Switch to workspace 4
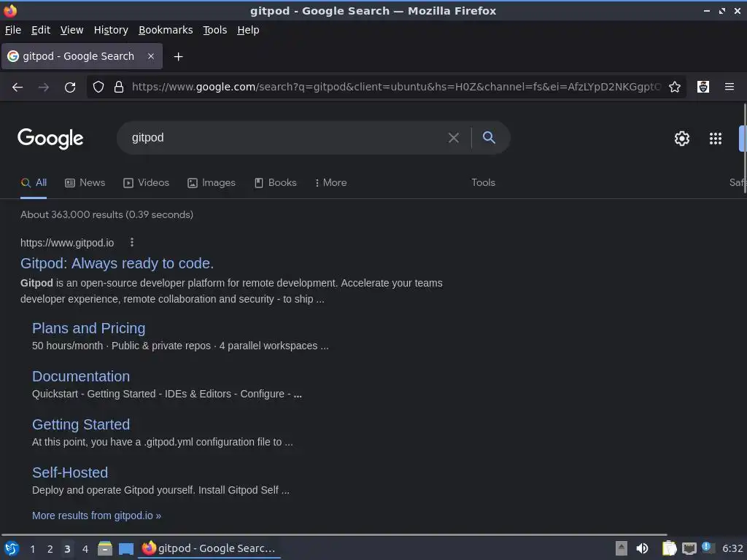The image size is (747, 560). pyautogui.click(x=85, y=549)
